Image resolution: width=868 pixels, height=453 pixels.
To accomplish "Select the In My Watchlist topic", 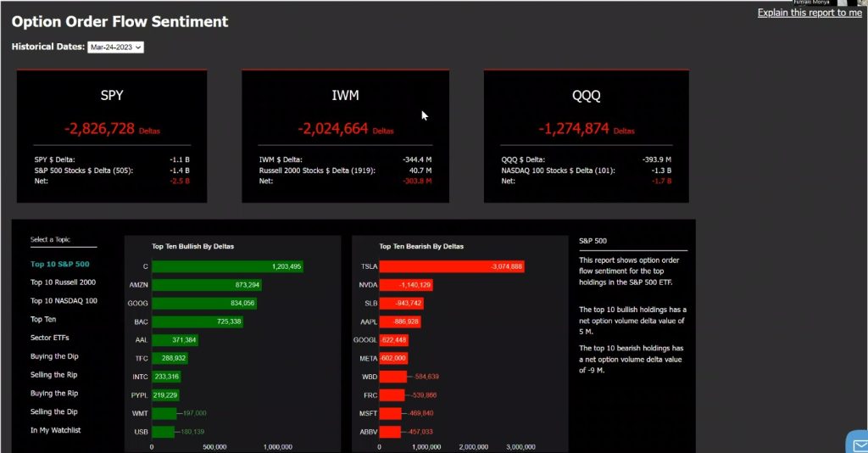I will coord(55,430).
